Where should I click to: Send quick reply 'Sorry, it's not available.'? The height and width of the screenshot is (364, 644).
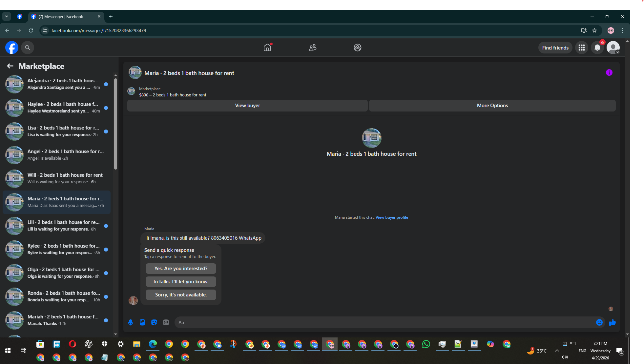tap(181, 295)
